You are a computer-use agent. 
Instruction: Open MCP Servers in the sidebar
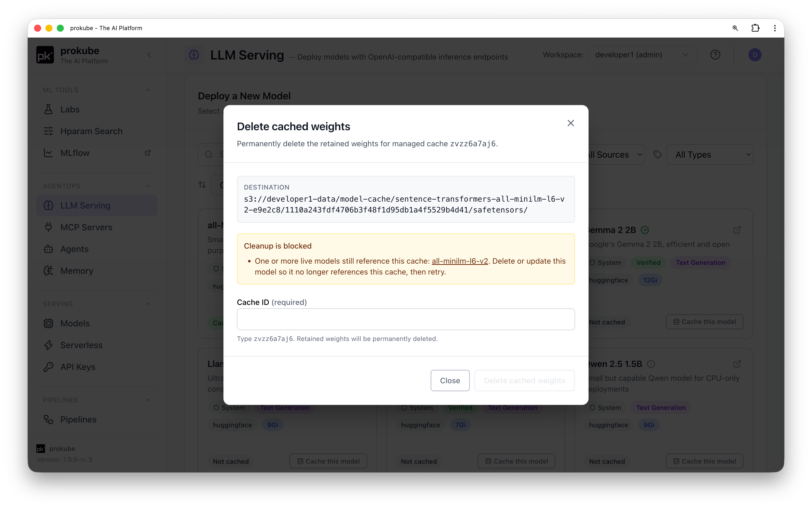click(97, 227)
